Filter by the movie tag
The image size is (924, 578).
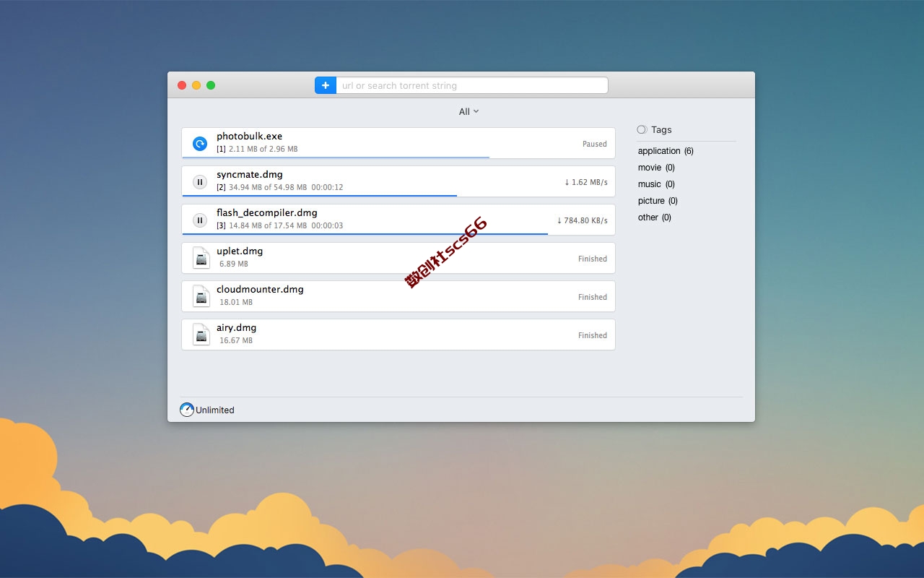coord(656,168)
